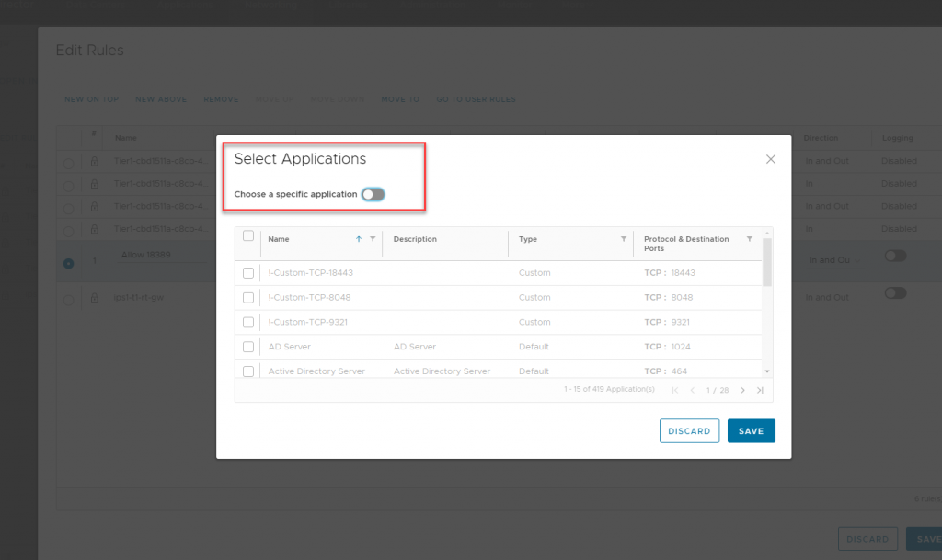The image size is (942, 560).
Task: Open the Type column filter
Action: point(624,239)
